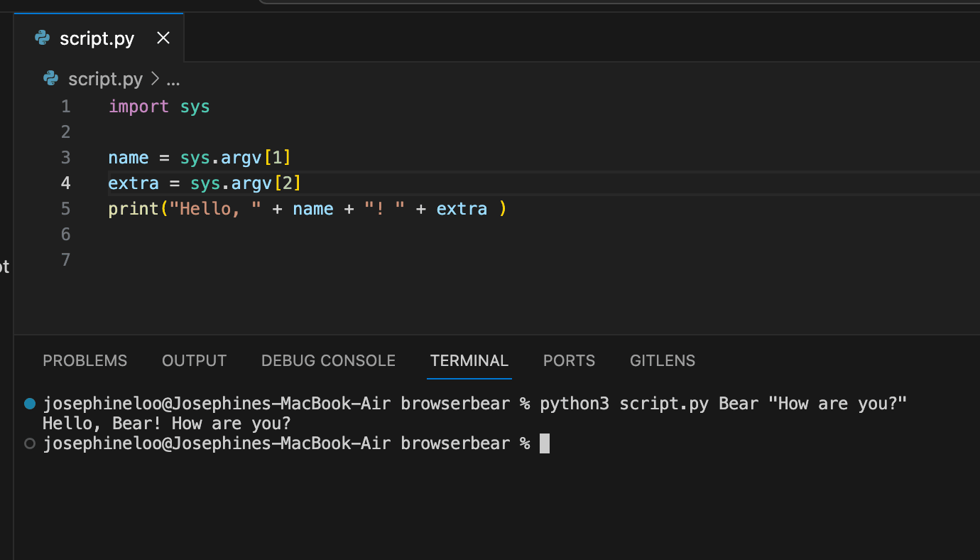
Task: Switch to the PROBLEMS panel tab
Action: point(85,360)
